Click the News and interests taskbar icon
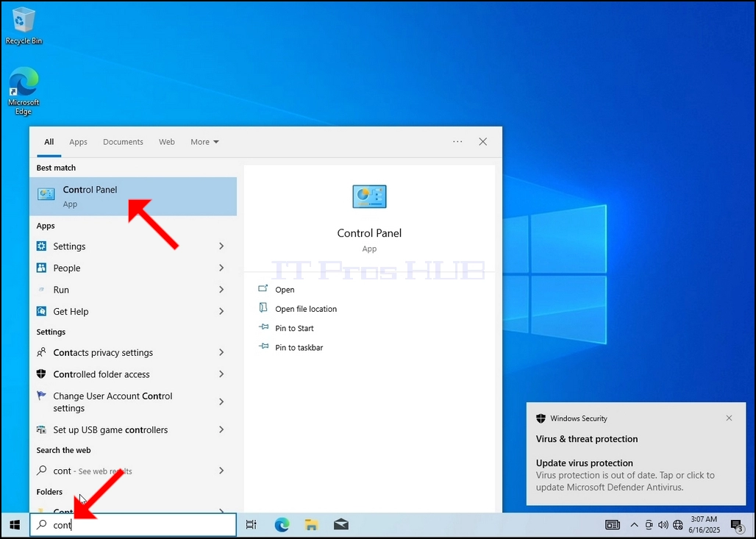The width and height of the screenshot is (756, 539). (x=613, y=525)
